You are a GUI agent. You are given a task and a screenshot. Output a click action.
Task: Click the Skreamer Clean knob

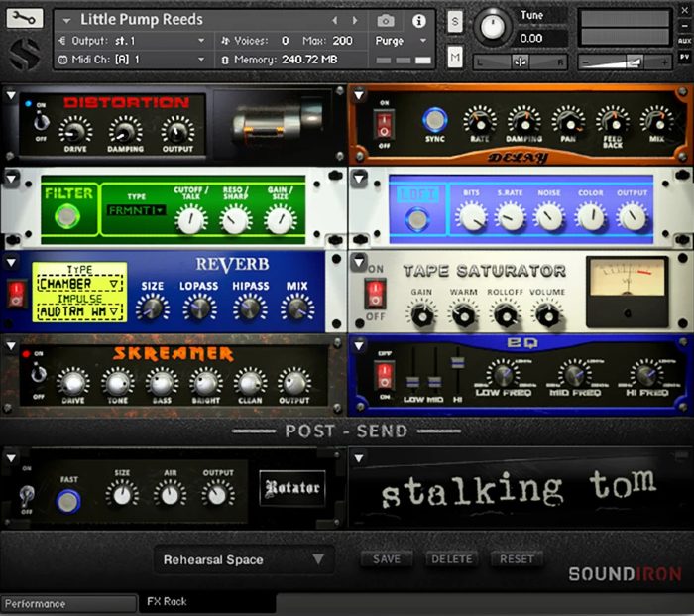[x=250, y=382]
